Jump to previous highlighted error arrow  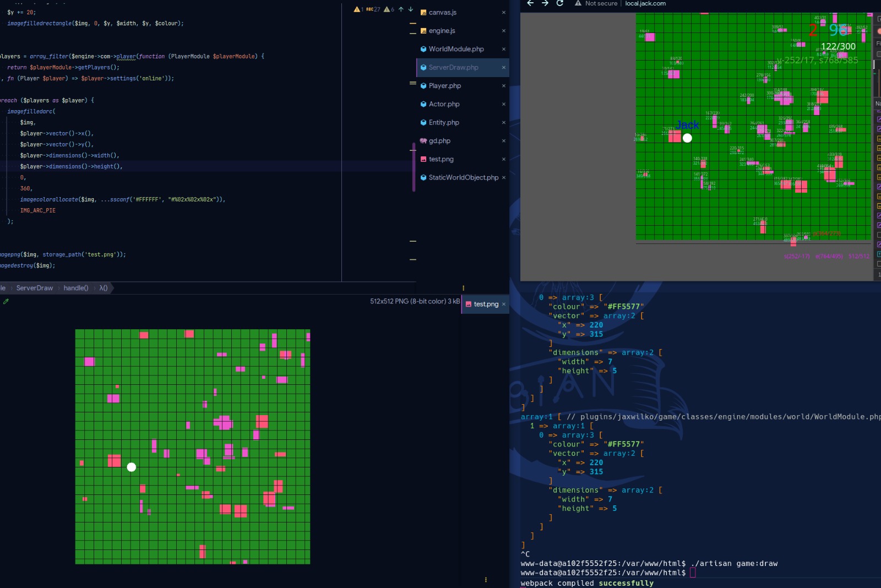pos(401,9)
